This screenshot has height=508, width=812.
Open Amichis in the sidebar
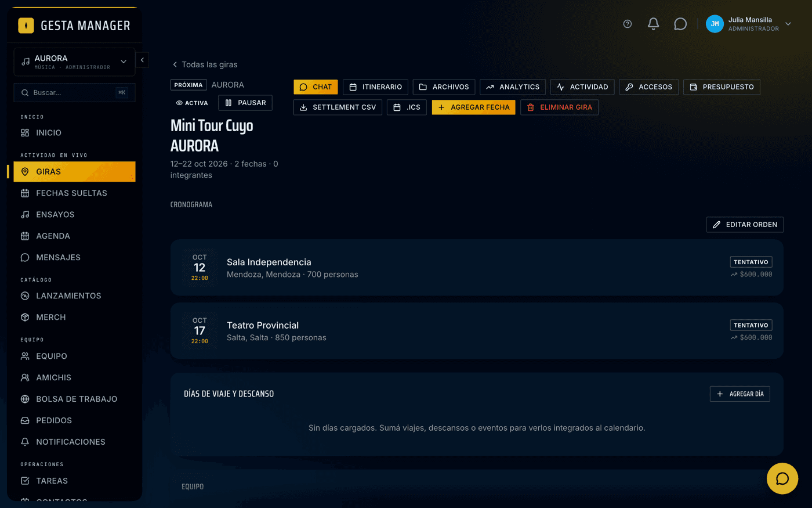click(x=74, y=378)
